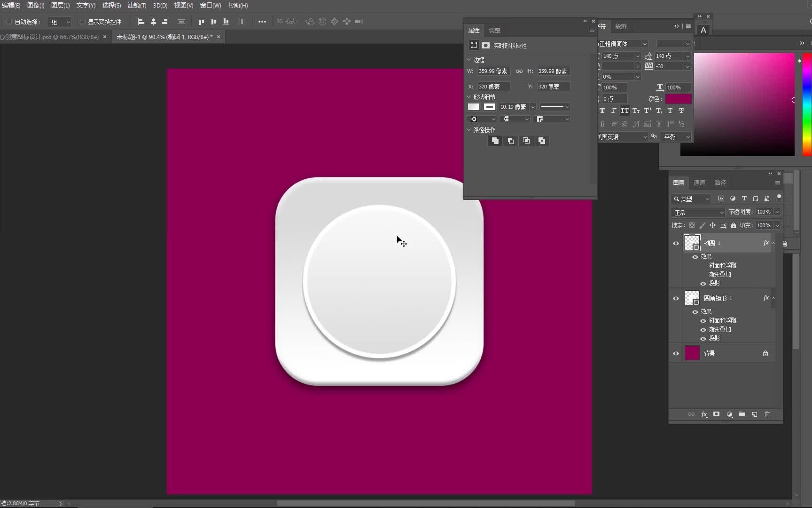Create new fill or adjustment layer icon
The height and width of the screenshot is (508, 812).
pos(729,414)
